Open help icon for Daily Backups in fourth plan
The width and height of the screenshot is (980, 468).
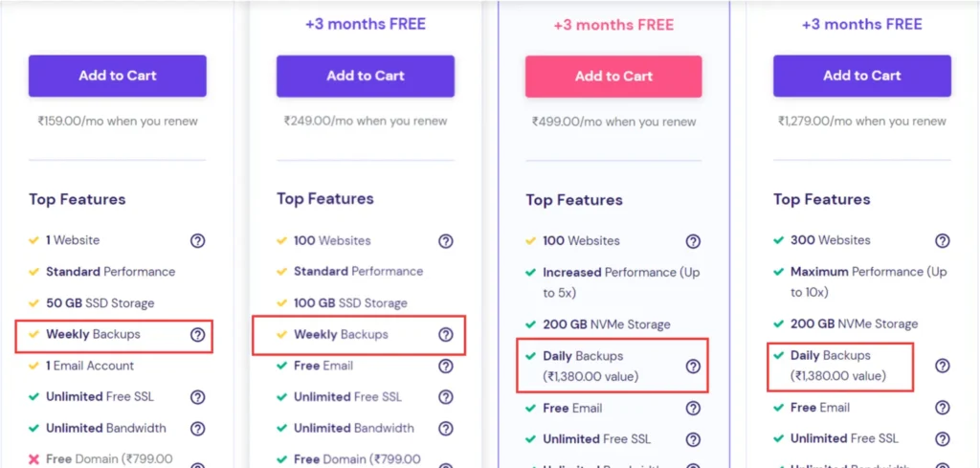tap(943, 367)
